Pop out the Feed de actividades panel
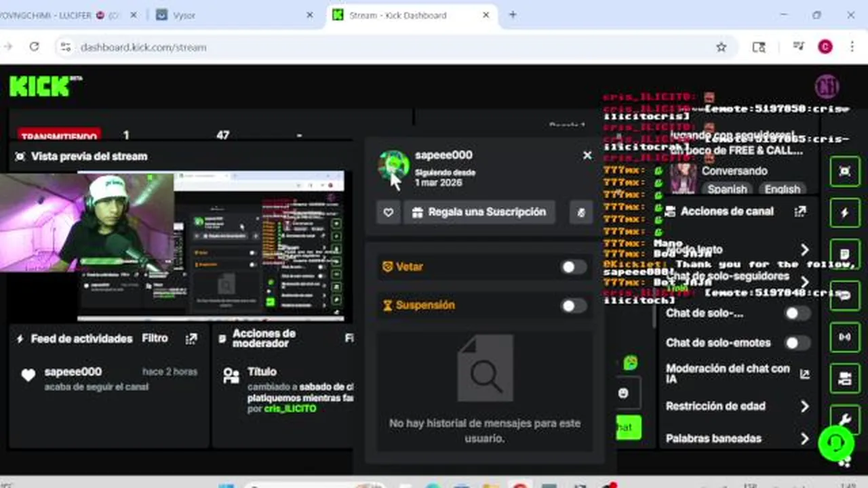 click(191, 339)
